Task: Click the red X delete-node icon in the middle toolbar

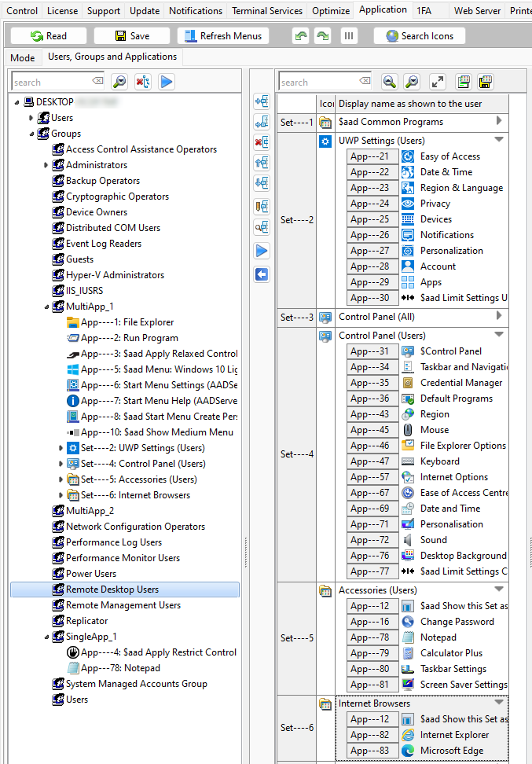Action: pos(262,142)
